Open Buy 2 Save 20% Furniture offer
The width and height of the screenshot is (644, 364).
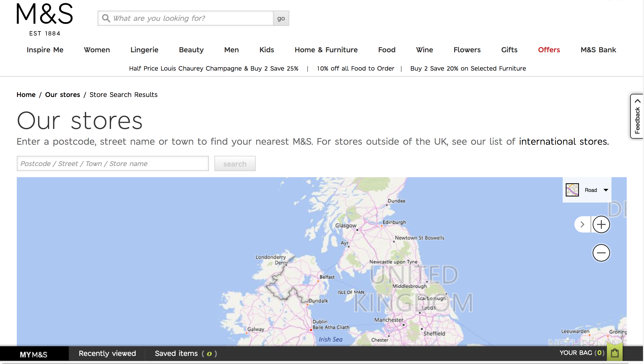(468, 69)
